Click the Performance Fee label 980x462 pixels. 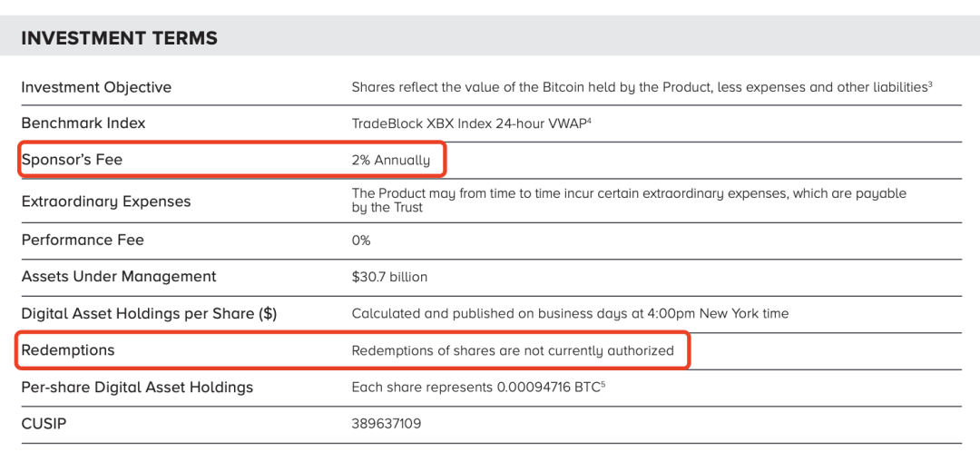click(x=83, y=240)
